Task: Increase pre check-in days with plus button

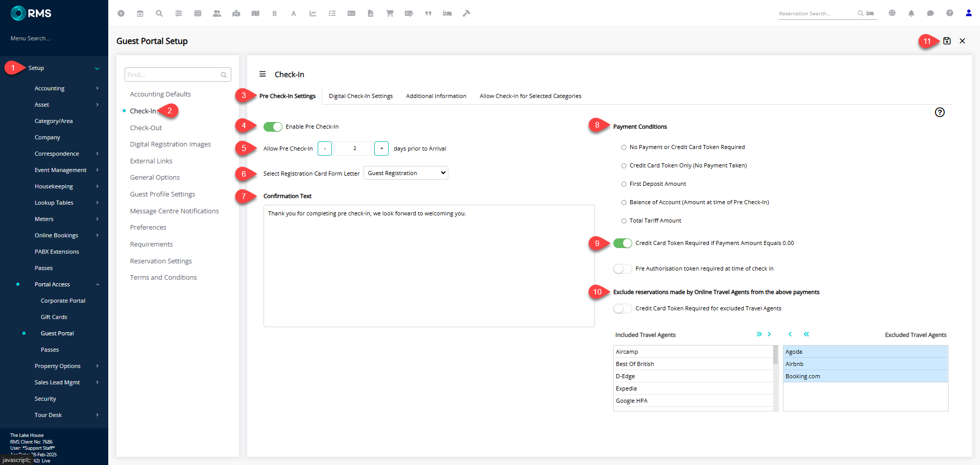Action: coord(381,149)
